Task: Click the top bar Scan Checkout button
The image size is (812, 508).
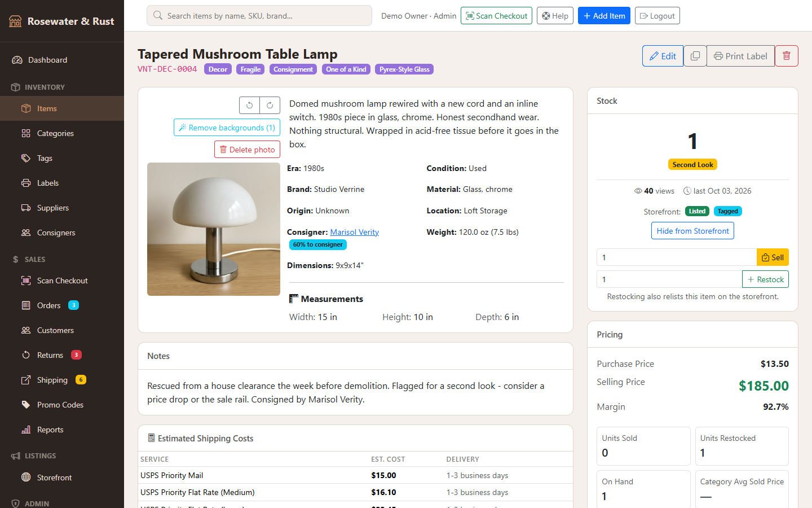Action: (497, 16)
